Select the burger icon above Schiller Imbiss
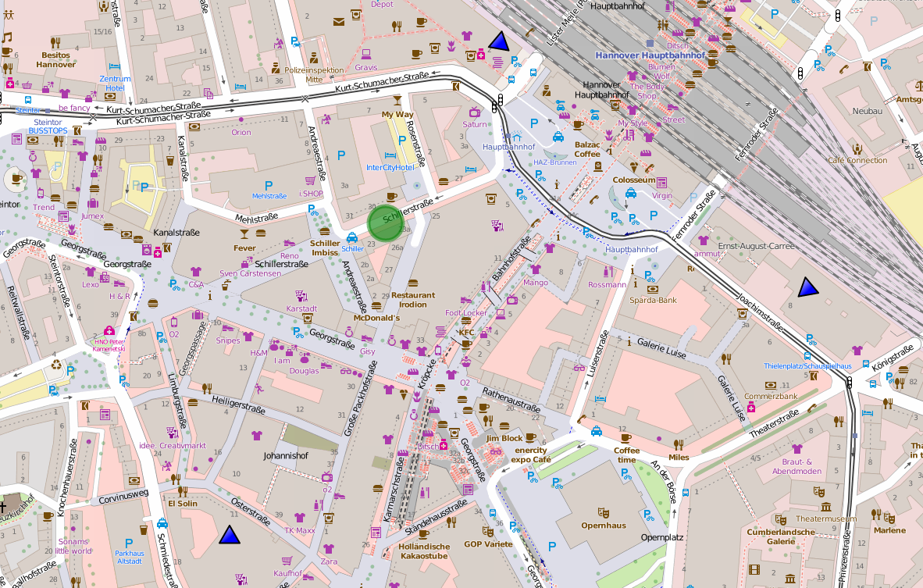 324,231
